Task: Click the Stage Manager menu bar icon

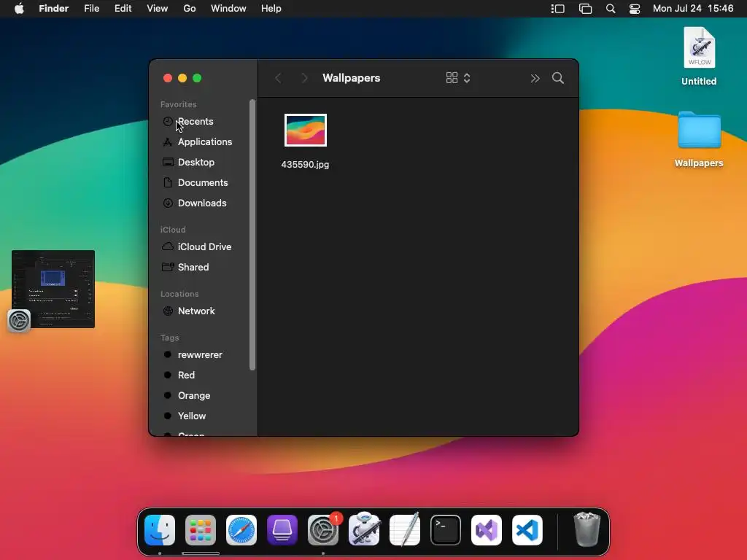Action: 558,9
